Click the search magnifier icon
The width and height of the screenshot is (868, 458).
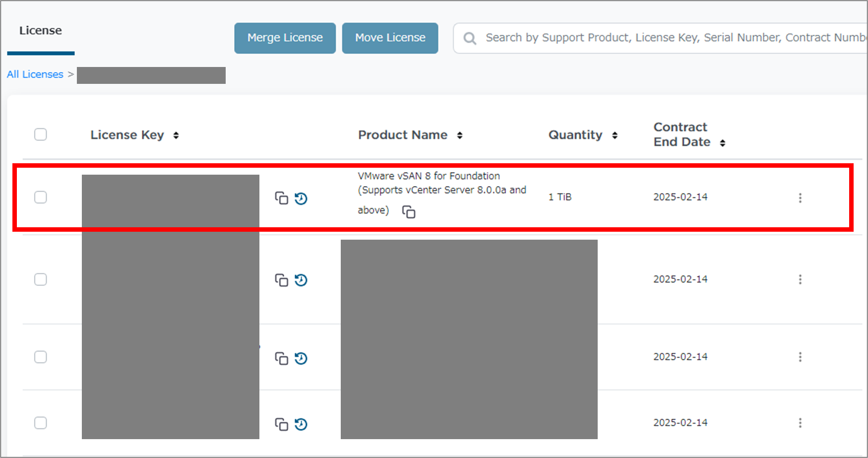470,38
